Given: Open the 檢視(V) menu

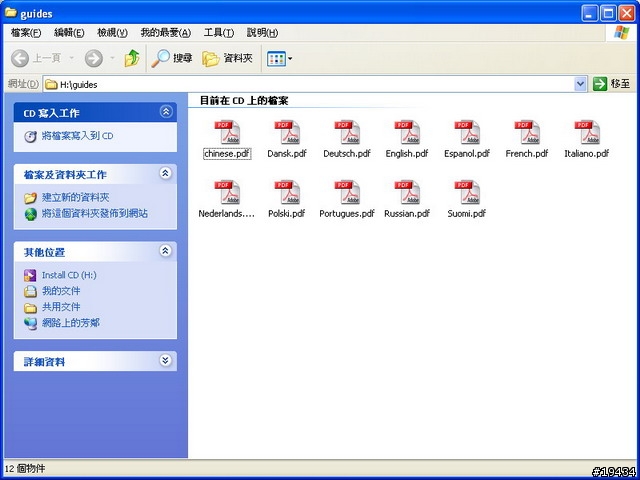Looking at the screenshot, I should (112, 33).
